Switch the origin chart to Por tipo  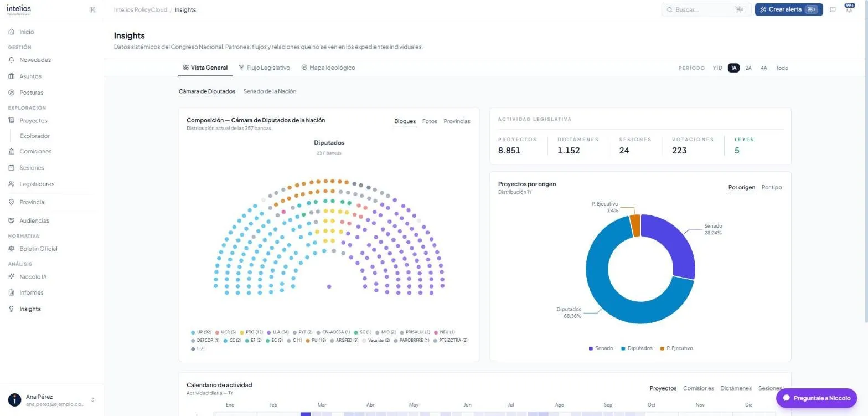[x=772, y=187]
